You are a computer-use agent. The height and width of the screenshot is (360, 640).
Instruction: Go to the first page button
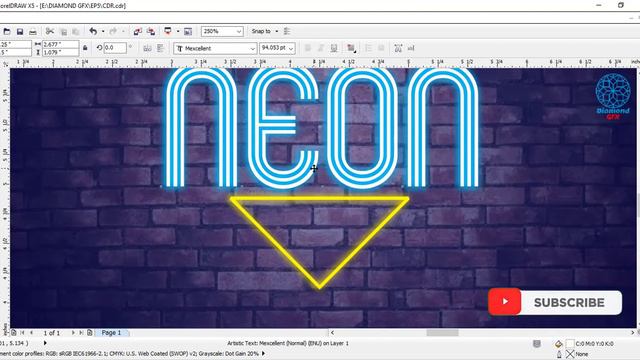click(22, 333)
